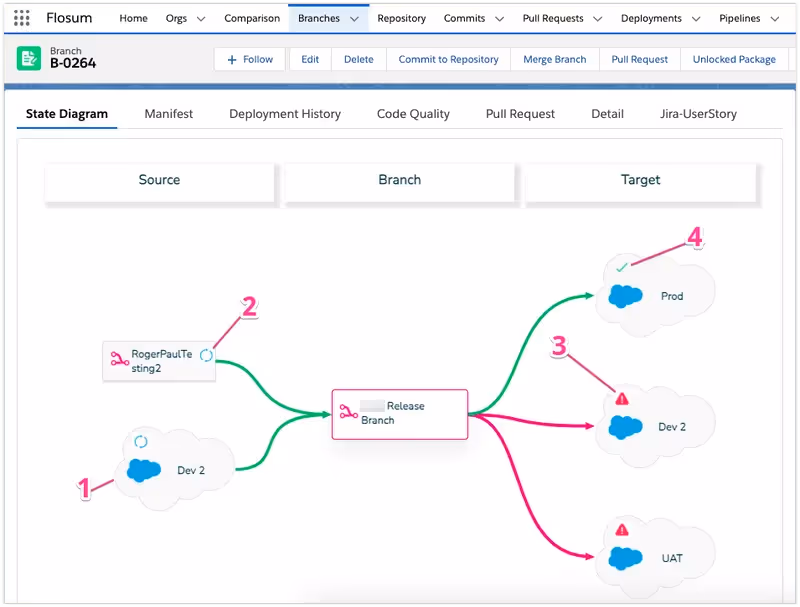800x607 pixels.
Task: Open the Orgs nav item
Action: coord(176,18)
